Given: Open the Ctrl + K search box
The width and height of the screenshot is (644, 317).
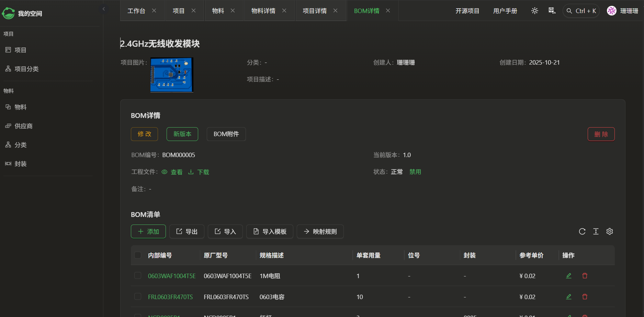Looking at the screenshot, I should (581, 11).
